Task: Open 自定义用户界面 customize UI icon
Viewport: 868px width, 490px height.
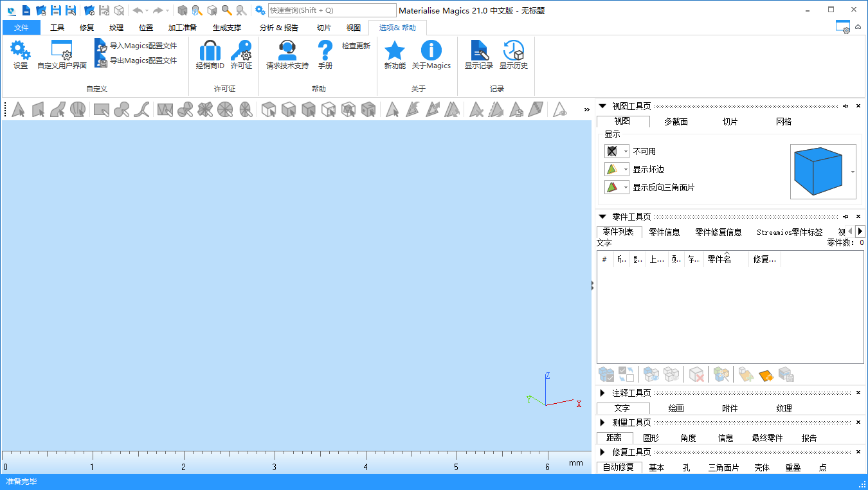Action: click(62, 50)
